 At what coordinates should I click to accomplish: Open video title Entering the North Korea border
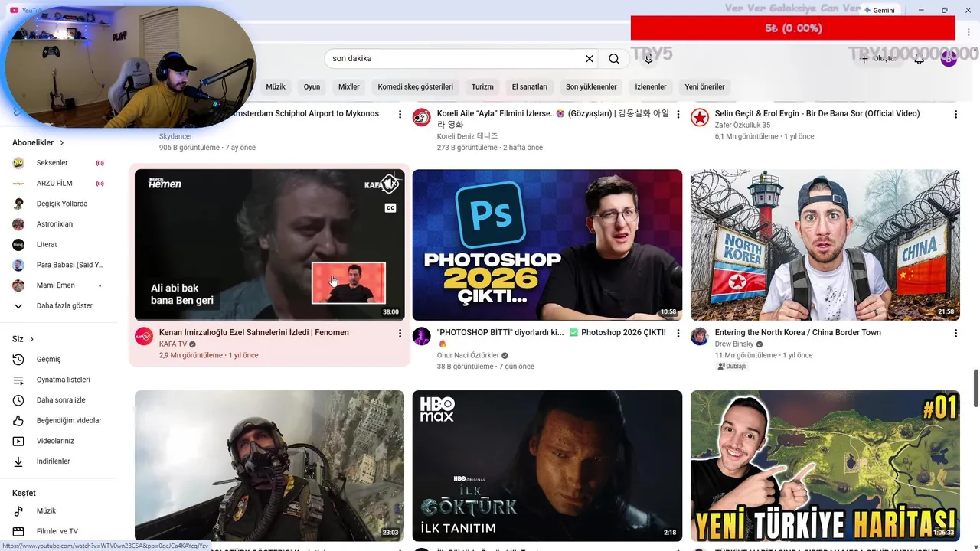[x=798, y=333]
